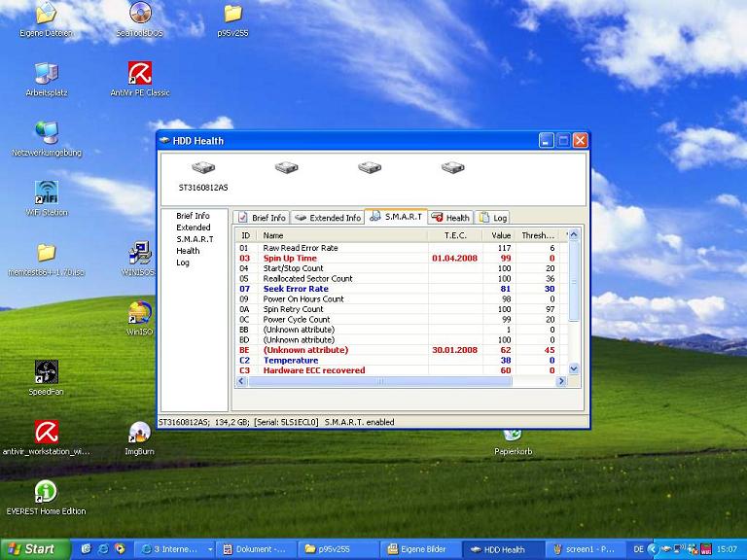Click the horizontal scrollbar thumb of the table
Viewport: 747px width, 560px height.
tap(379, 381)
